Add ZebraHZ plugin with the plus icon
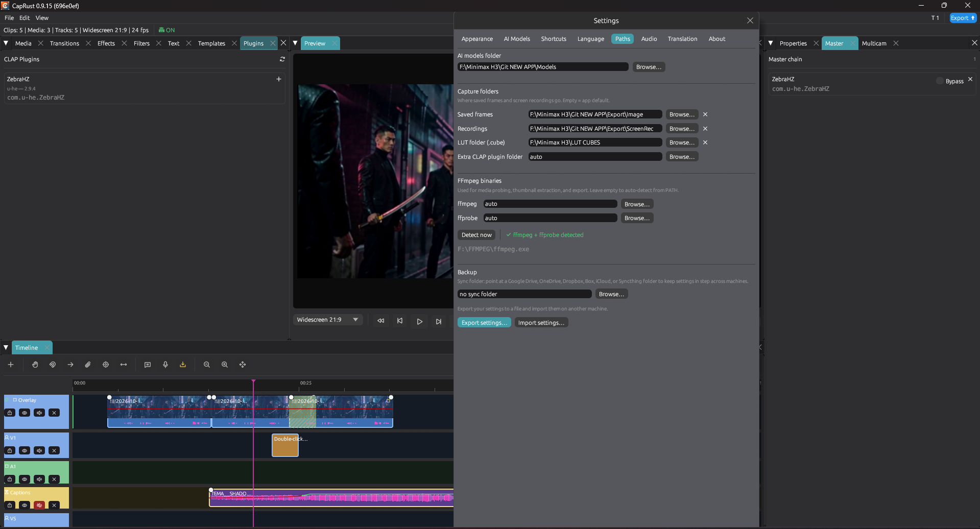980x529 pixels. pyautogui.click(x=279, y=79)
